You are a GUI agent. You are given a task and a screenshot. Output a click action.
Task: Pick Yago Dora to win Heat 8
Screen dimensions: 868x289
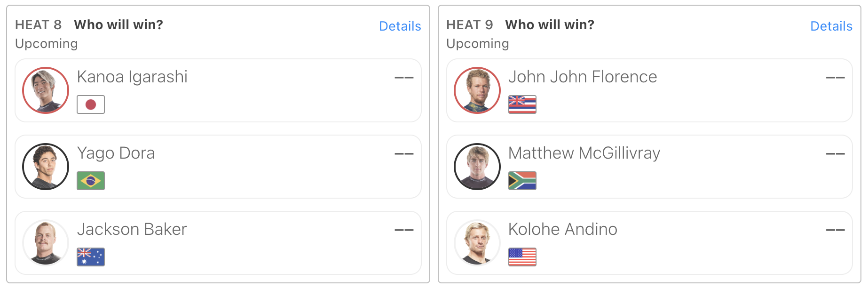pos(218,167)
